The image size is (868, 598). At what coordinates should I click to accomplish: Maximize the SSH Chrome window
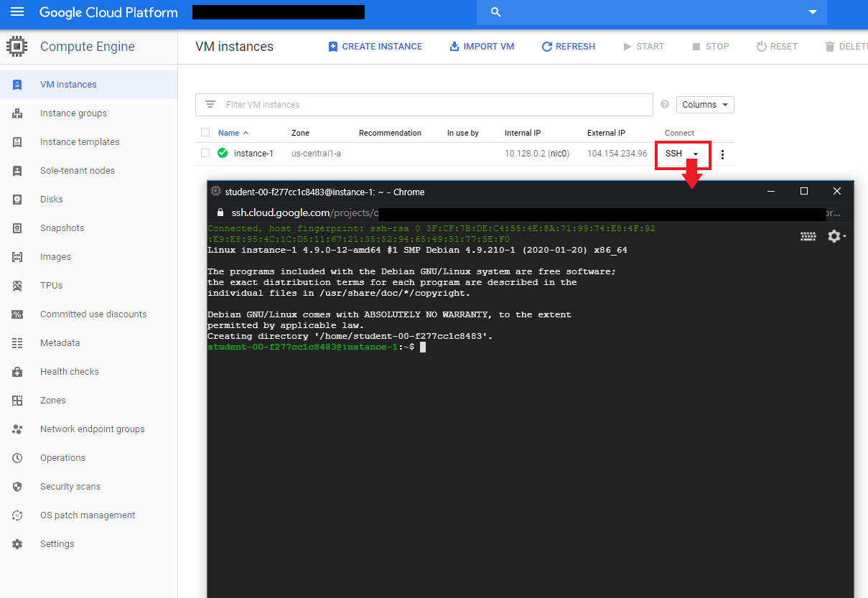pos(804,191)
